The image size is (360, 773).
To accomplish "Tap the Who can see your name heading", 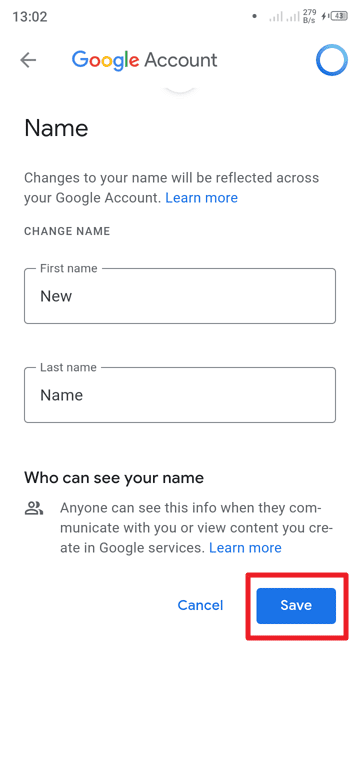I will tap(114, 478).
